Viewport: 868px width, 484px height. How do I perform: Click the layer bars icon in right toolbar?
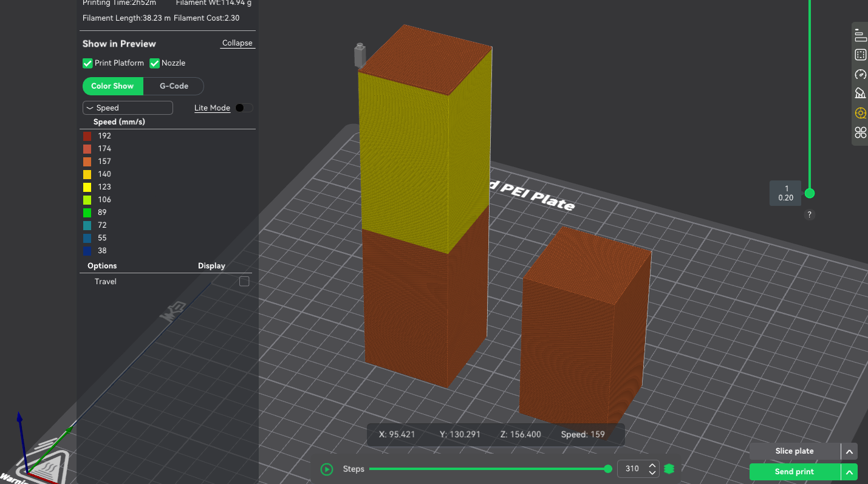tap(860, 35)
